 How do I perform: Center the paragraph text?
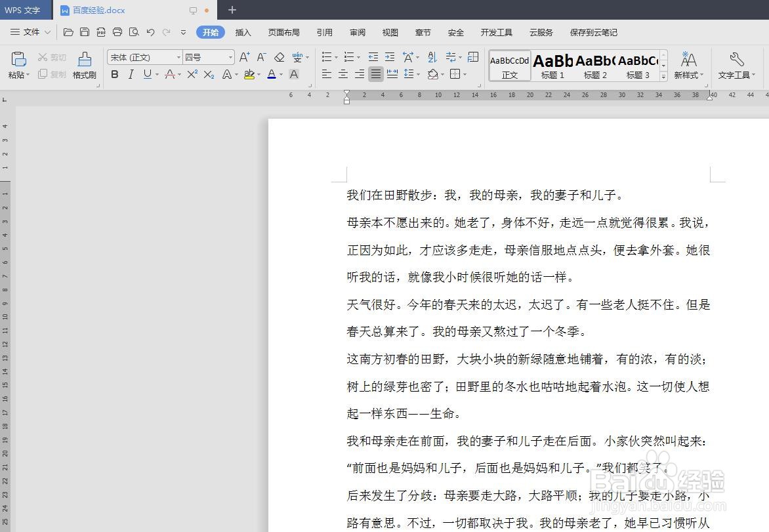(x=343, y=74)
